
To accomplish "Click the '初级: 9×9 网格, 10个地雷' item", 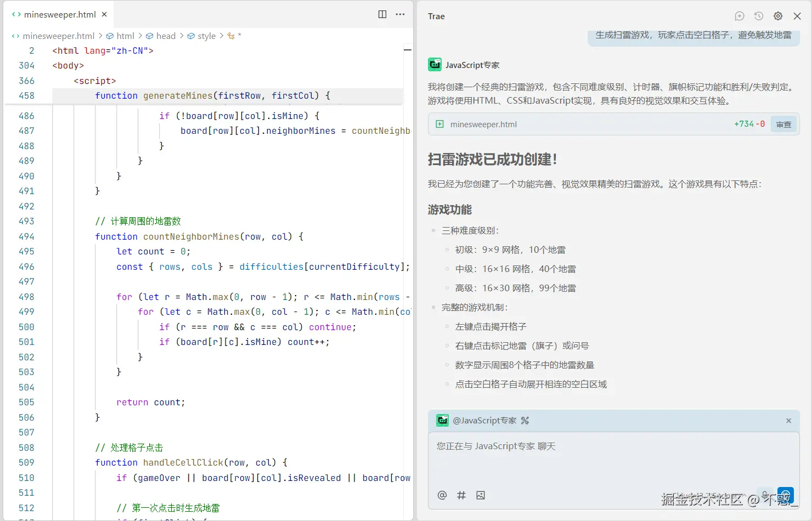I will 510,250.
